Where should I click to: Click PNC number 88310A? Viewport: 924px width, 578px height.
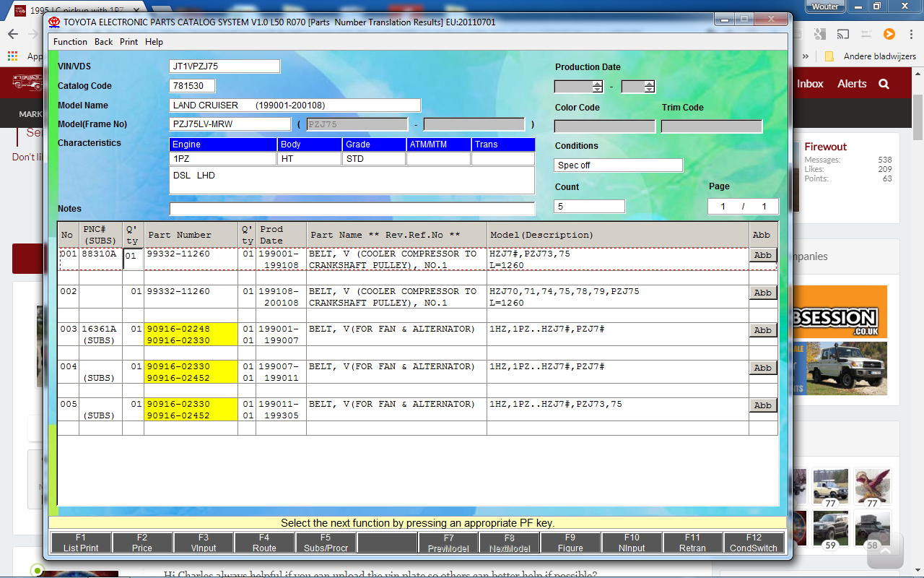99,254
